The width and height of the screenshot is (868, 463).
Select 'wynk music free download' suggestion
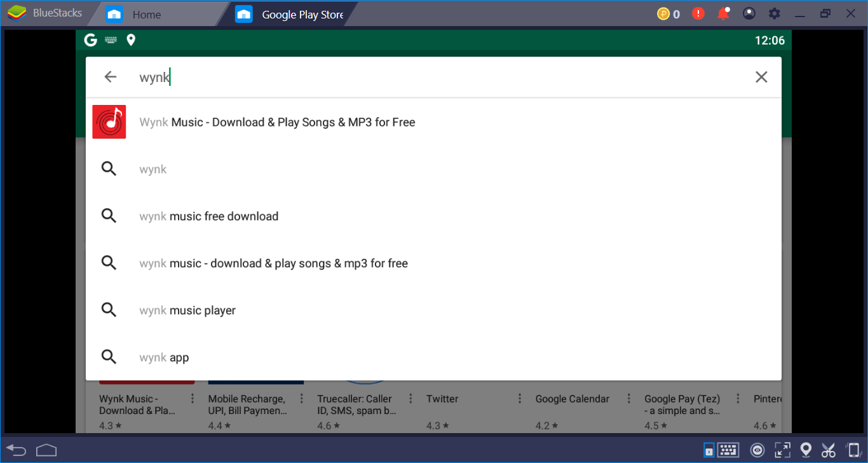click(x=433, y=216)
